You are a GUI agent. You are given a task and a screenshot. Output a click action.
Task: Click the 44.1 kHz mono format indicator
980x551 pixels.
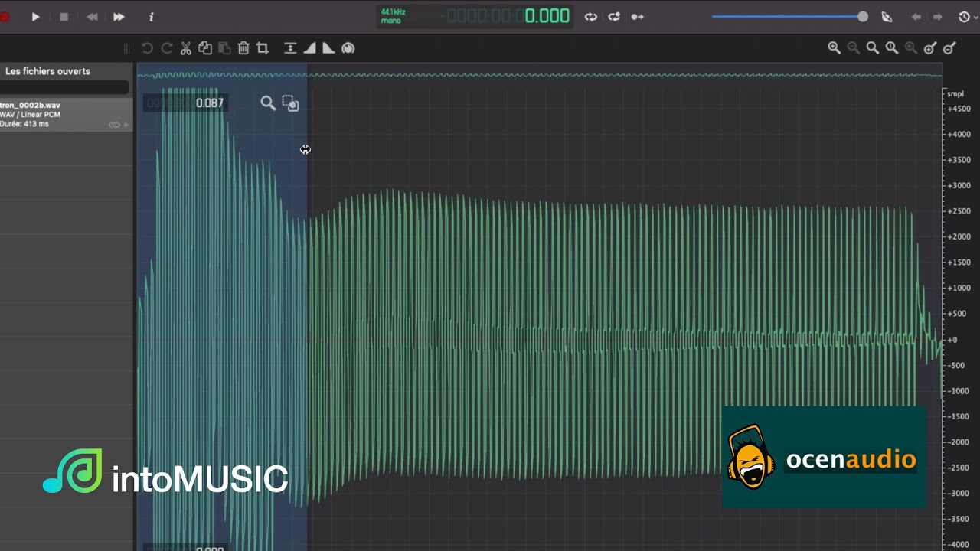[x=394, y=16]
